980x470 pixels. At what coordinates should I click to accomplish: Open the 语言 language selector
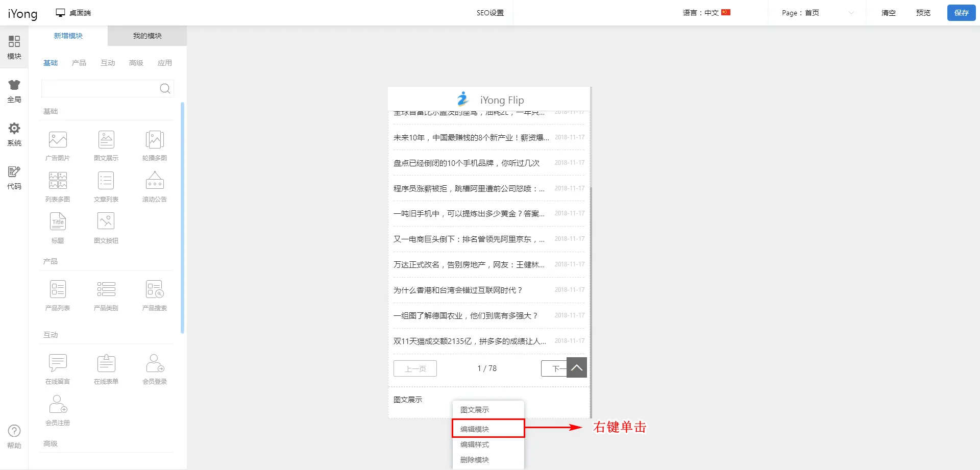point(706,13)
